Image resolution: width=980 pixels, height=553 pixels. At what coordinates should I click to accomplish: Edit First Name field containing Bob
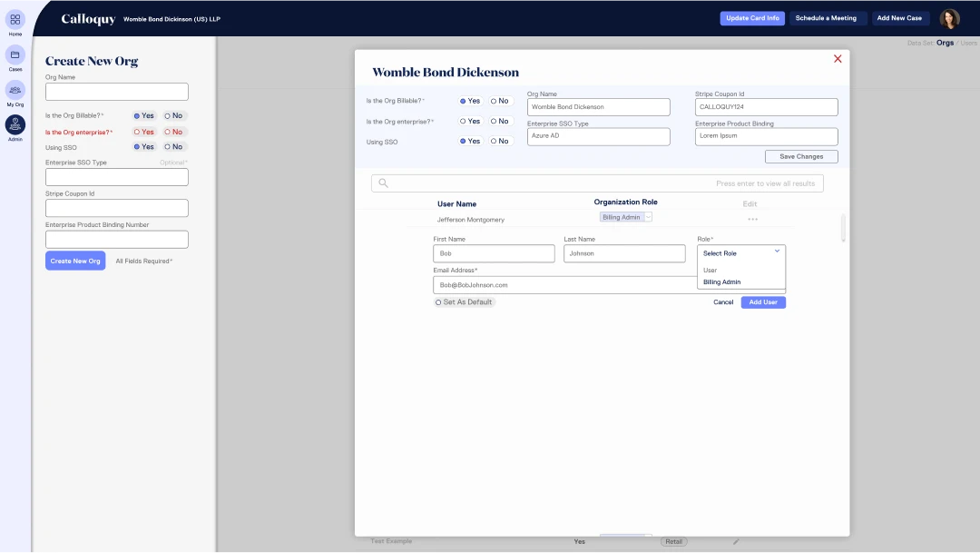point(494,253)
